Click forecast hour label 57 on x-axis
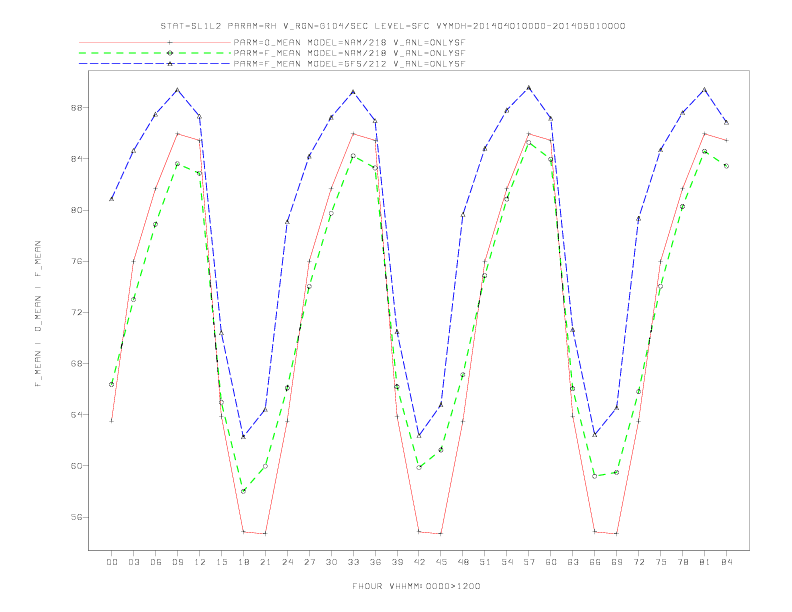The height and width of the screenshot is (612, 792). (x=529, y=562)
